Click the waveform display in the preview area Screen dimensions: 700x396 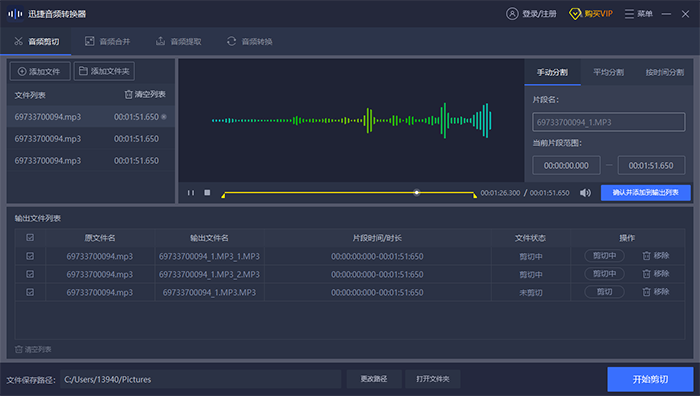pyautogui.click(x=351, y=121)
